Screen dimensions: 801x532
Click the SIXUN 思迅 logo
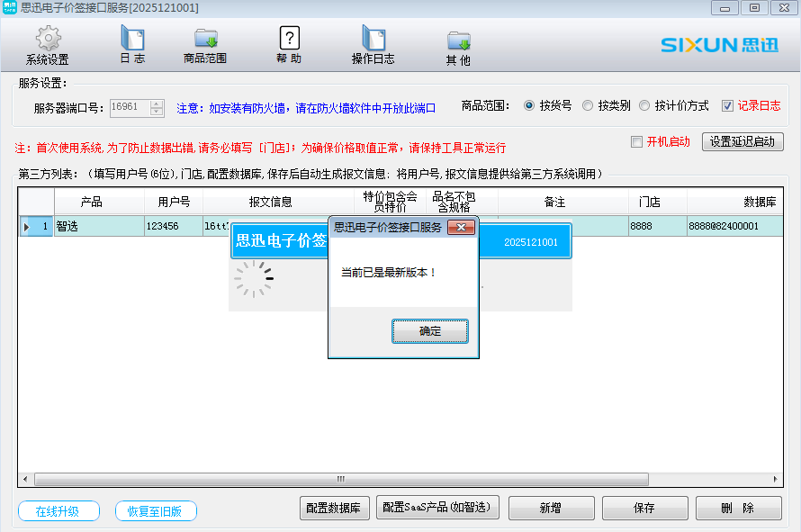719,45
